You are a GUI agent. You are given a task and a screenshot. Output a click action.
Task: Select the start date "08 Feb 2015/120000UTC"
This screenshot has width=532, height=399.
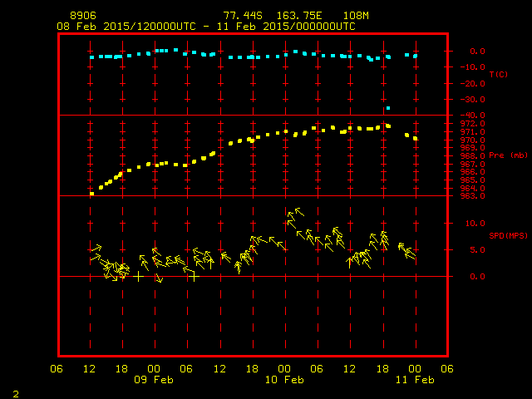[126, 27]
